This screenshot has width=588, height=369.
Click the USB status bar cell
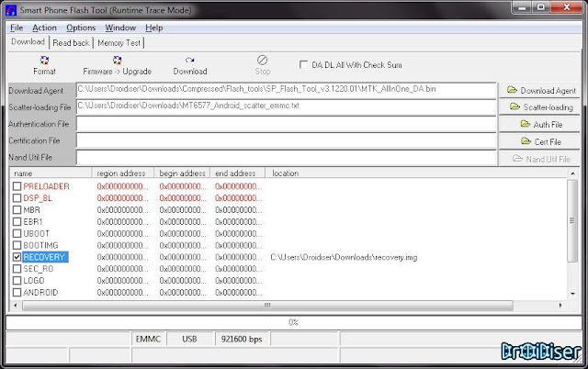click(189, 339)
